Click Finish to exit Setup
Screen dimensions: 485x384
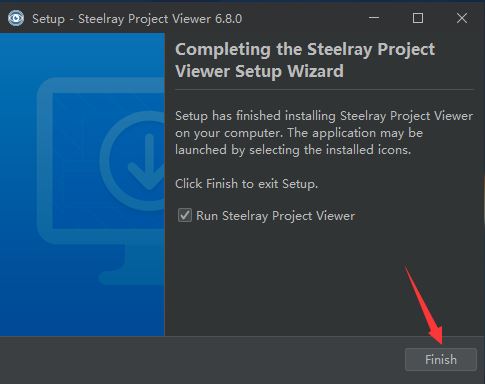coord(441,359)
